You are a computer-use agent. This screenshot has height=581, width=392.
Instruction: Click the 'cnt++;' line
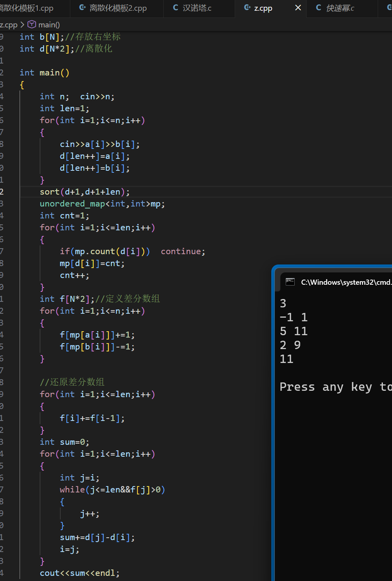(74, 275)
